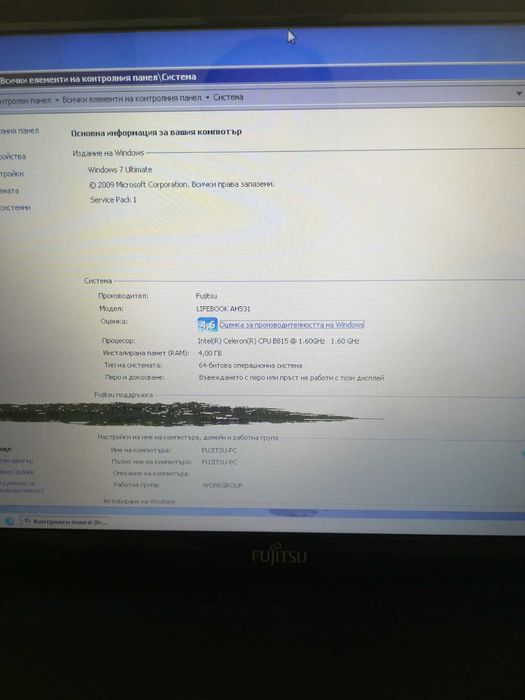Click 'Всички елементи на контролния панел' breadcrumb
The image size is (525, 700).
click(x=132, y=98)
